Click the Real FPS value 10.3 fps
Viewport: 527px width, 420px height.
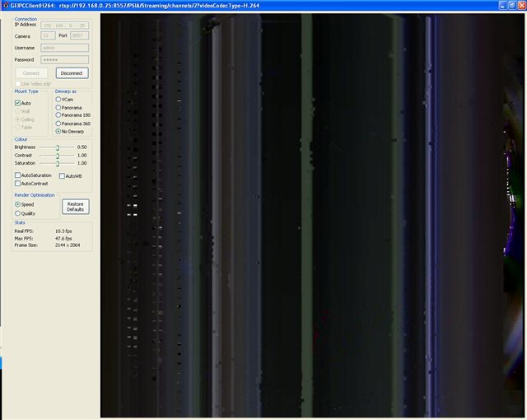tap(63, 231)
